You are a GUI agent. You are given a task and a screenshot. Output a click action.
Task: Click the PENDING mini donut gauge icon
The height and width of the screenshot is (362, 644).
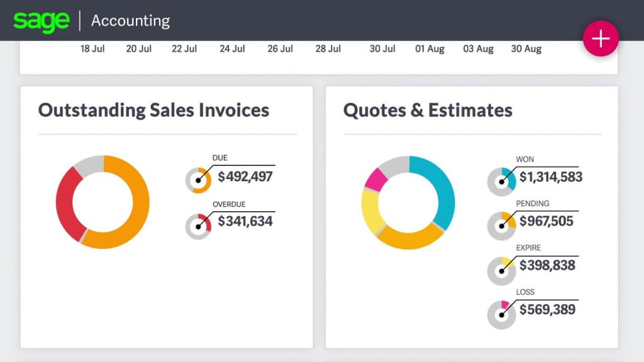pyautogui.click(x=501, y=226)
